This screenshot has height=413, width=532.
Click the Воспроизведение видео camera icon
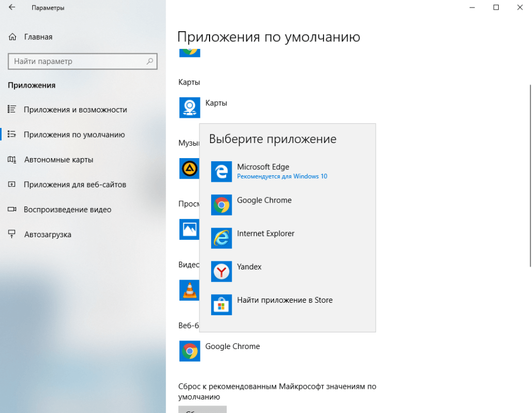(12, 209)
